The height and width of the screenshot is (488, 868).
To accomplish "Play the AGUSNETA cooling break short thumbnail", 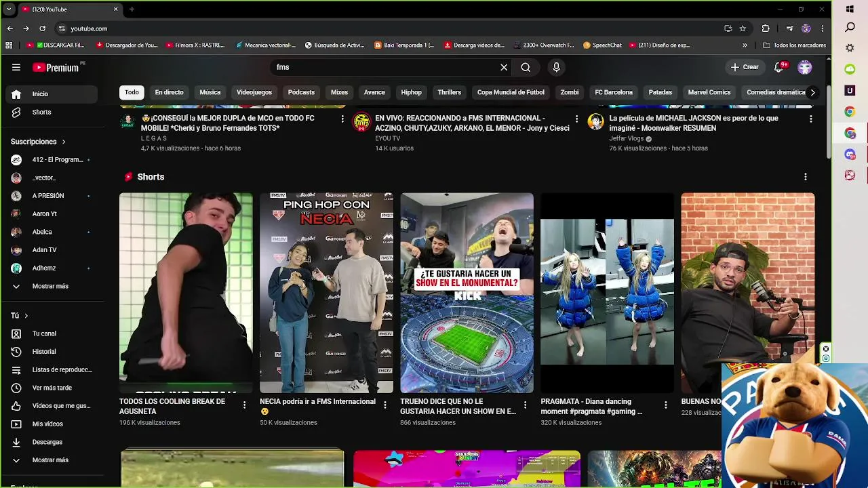I will coord(186,293).
